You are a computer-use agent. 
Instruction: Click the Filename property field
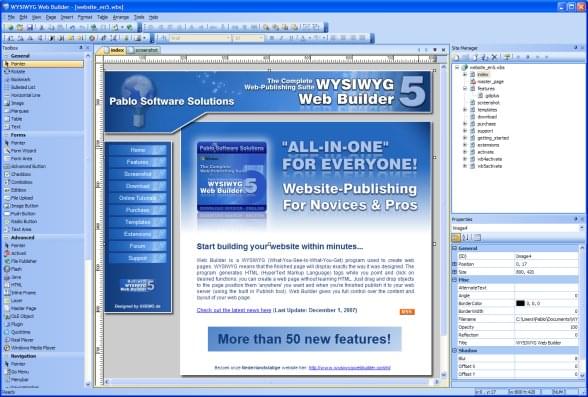point(546,319)
